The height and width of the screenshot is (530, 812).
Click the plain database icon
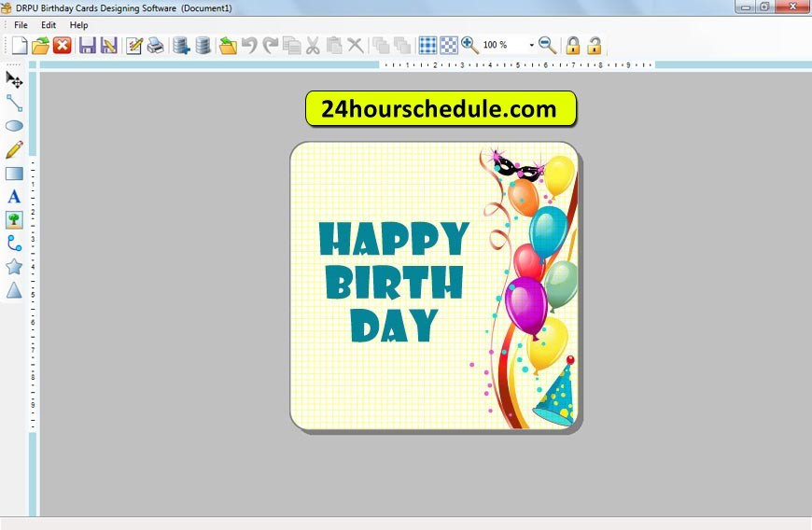(x=203, y=46)
